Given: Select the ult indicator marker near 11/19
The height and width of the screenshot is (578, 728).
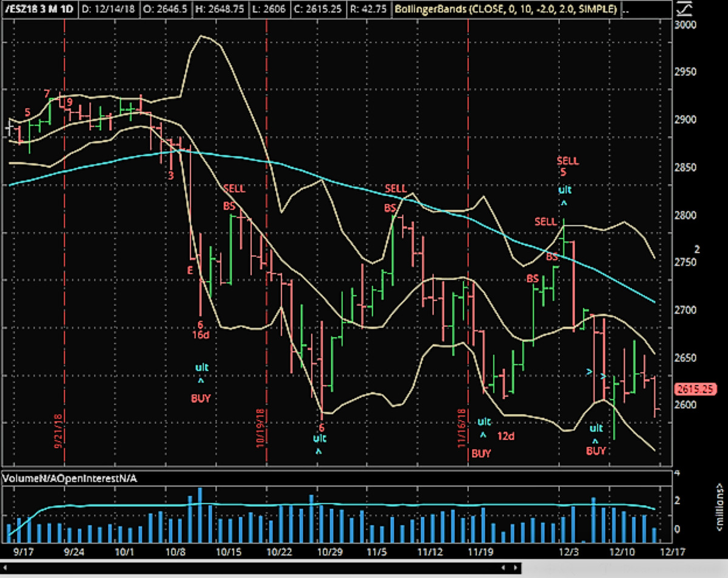Looking at the screenshot, I should tap(484, 421).
